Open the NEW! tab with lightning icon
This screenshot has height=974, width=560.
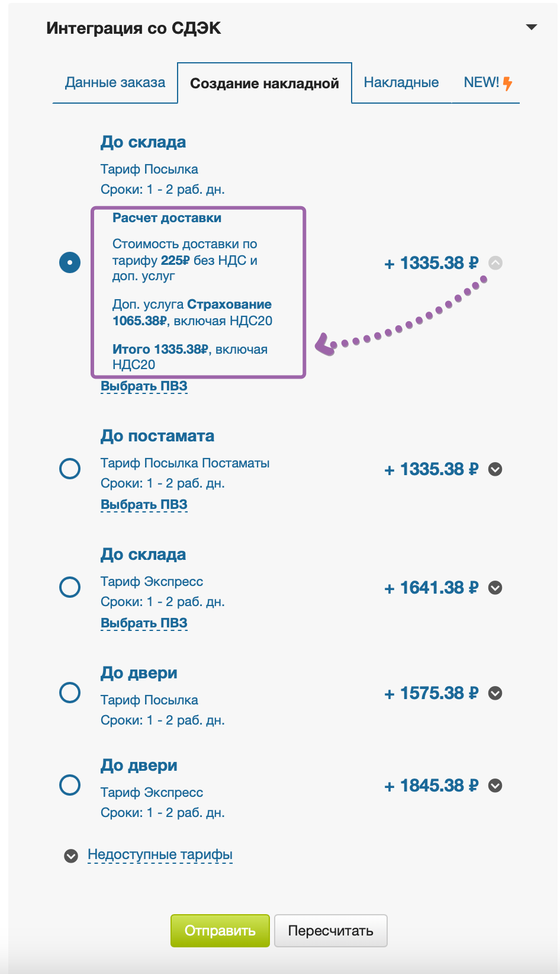[487, 82]
